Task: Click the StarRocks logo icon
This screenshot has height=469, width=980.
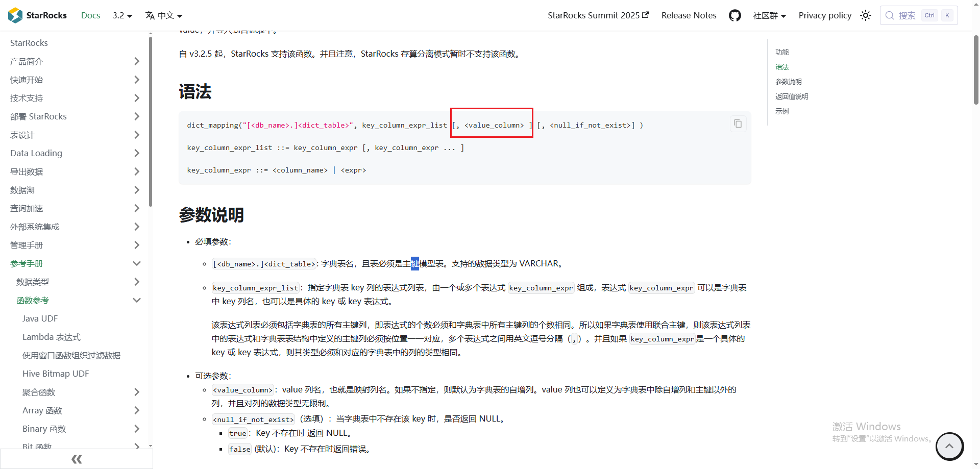Action: [15, 15]
